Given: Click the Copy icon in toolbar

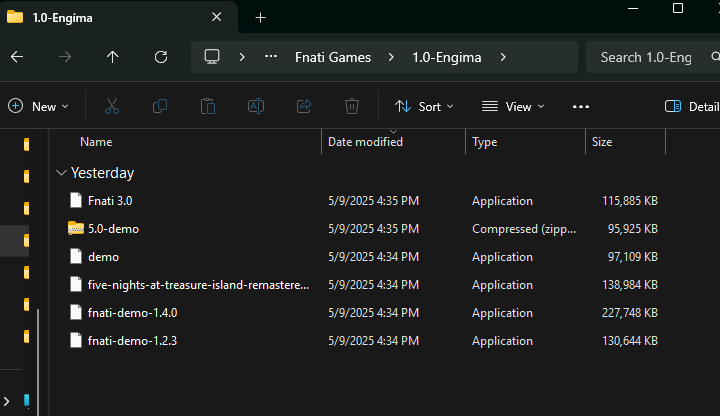Looking at the screenshot, I should pos(160,107).
